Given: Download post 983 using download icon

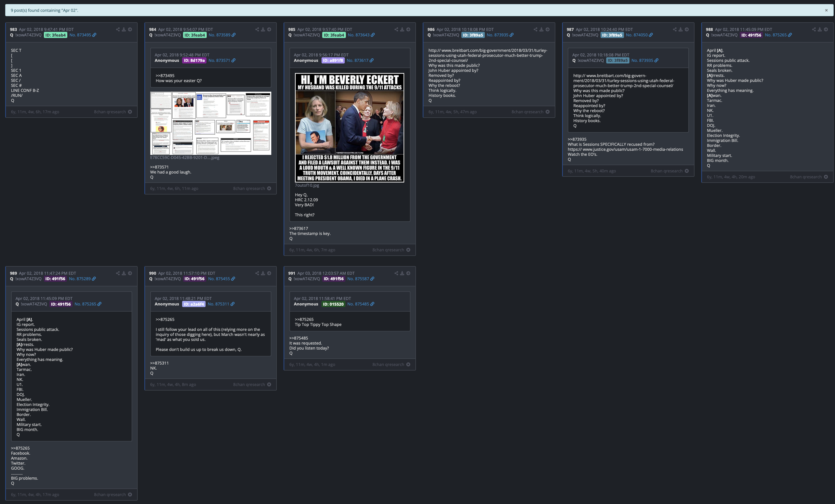Looking at the screenshot, I should 124,30.
